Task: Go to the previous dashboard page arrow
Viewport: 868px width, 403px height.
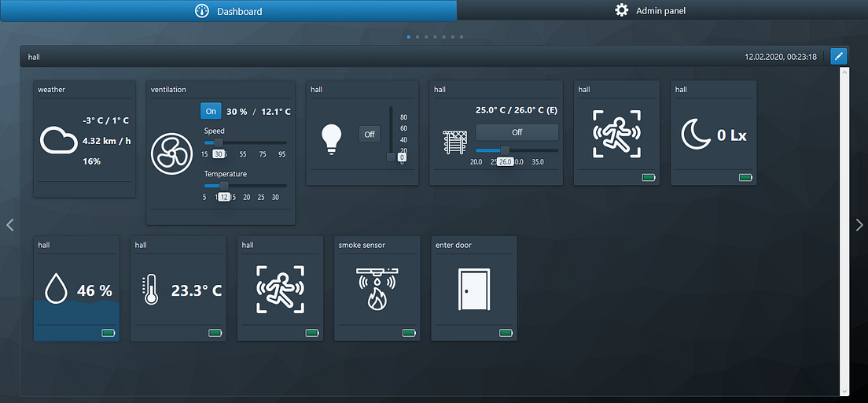Action: (x=9, y=225)
